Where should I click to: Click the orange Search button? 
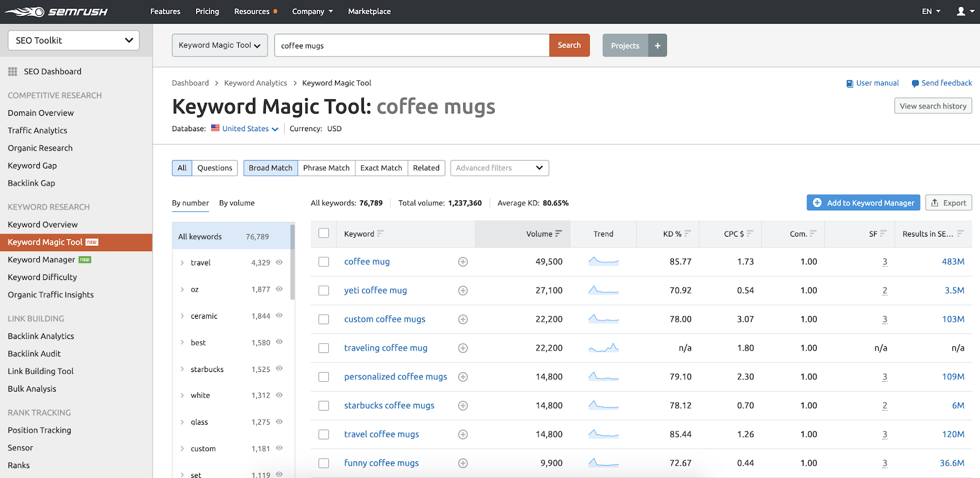point(569,45)
